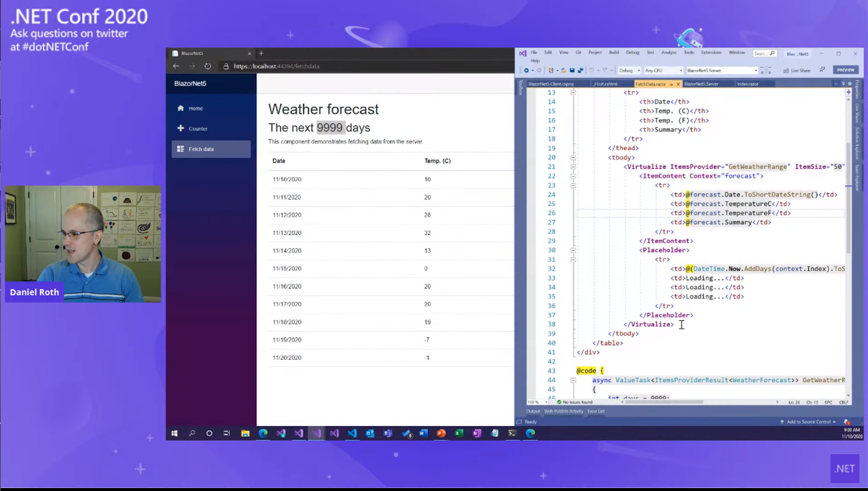Image resolution: width=868 pixels, height=491 pixels.
Task: Open the Git menu
Action: pyautogui.click(x=578, y=53)
